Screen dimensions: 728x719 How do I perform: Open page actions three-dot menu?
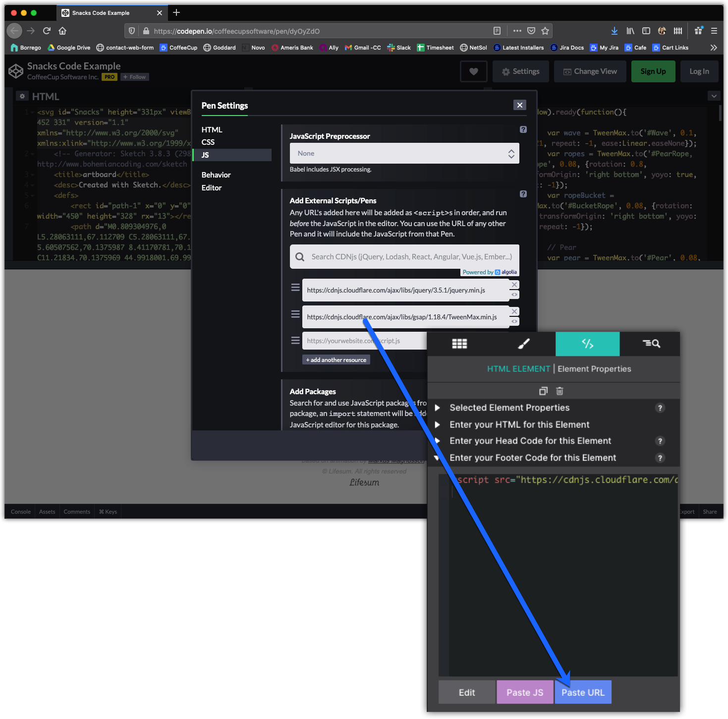(x=517, y=31)
